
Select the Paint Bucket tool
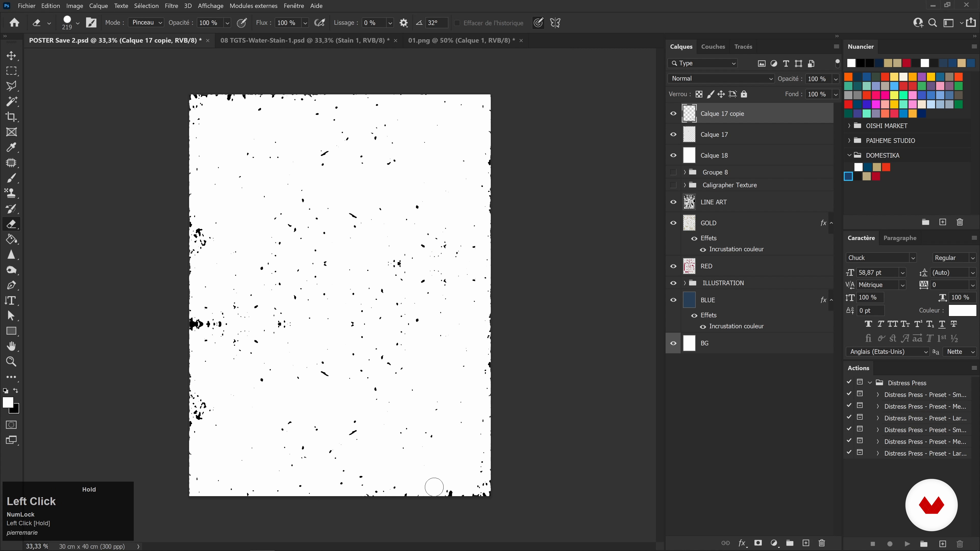coord(11,239)
